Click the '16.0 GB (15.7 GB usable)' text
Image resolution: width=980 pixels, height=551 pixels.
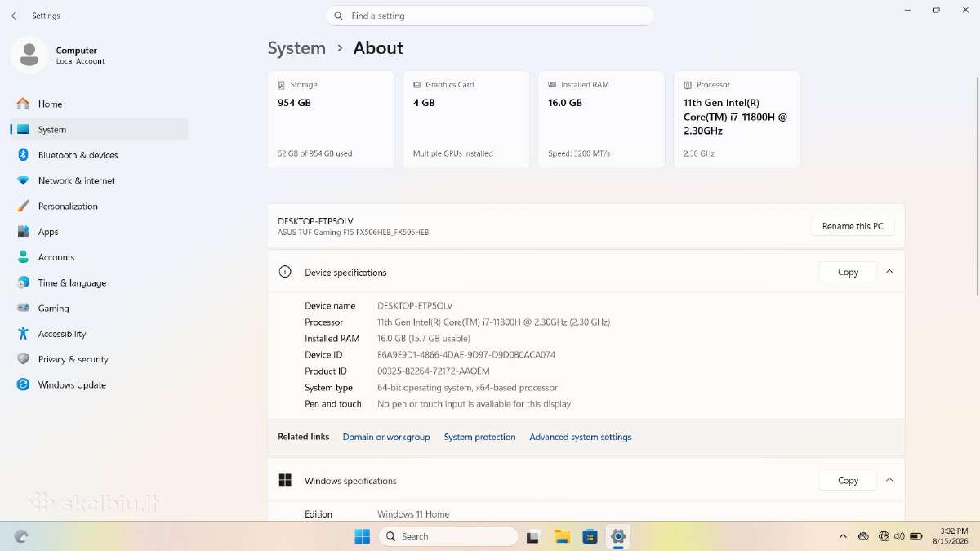coord(424,339)
